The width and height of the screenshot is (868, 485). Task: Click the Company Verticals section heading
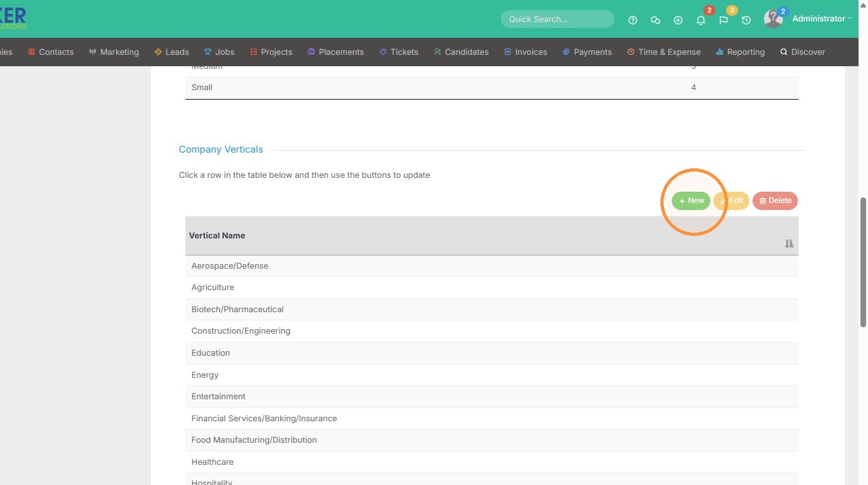221,149
